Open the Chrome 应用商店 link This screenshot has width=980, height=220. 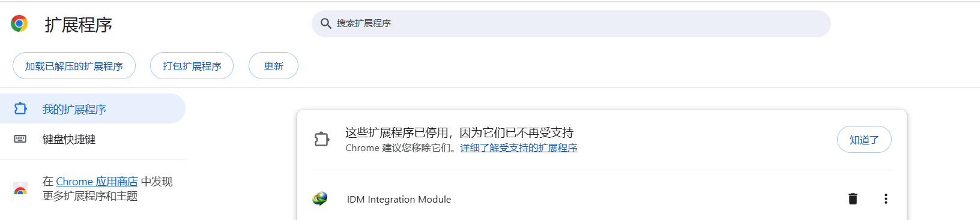[x=97, y=181]
